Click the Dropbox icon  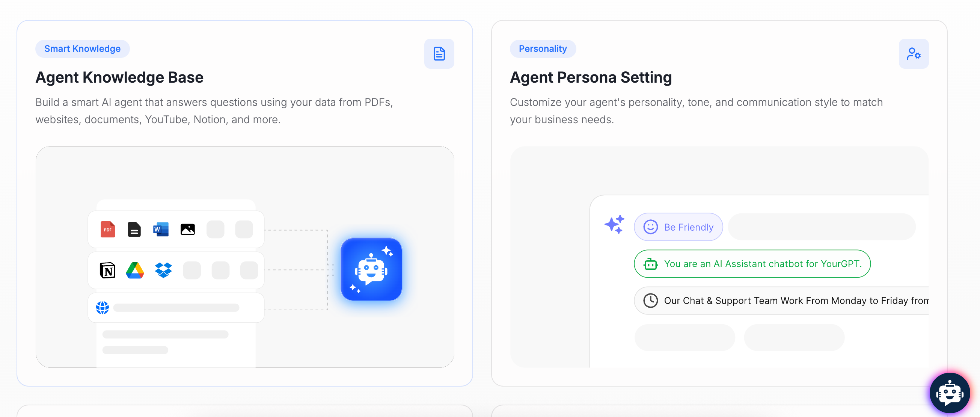click(x=163, y=270)
